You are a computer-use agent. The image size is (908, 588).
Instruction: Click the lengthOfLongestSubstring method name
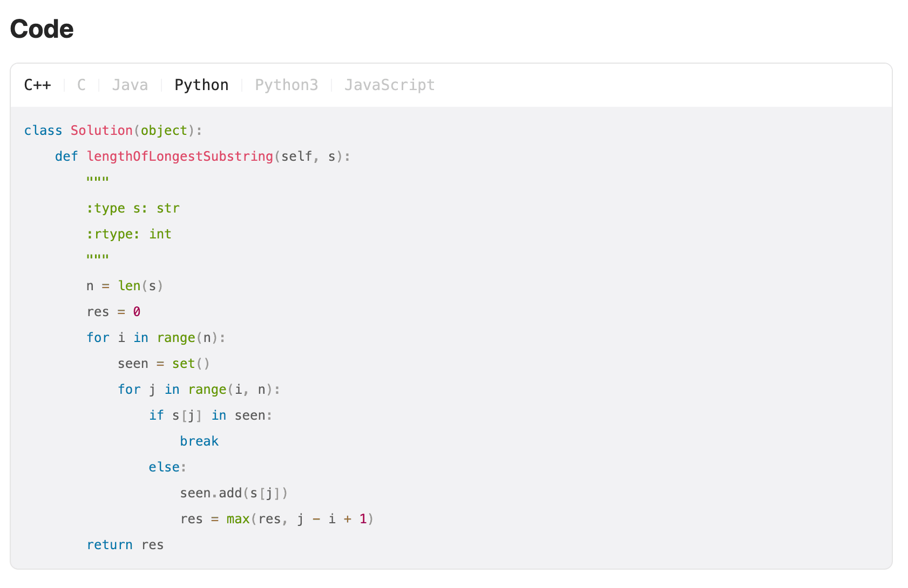pyautogui.click(x=180, y=156)
